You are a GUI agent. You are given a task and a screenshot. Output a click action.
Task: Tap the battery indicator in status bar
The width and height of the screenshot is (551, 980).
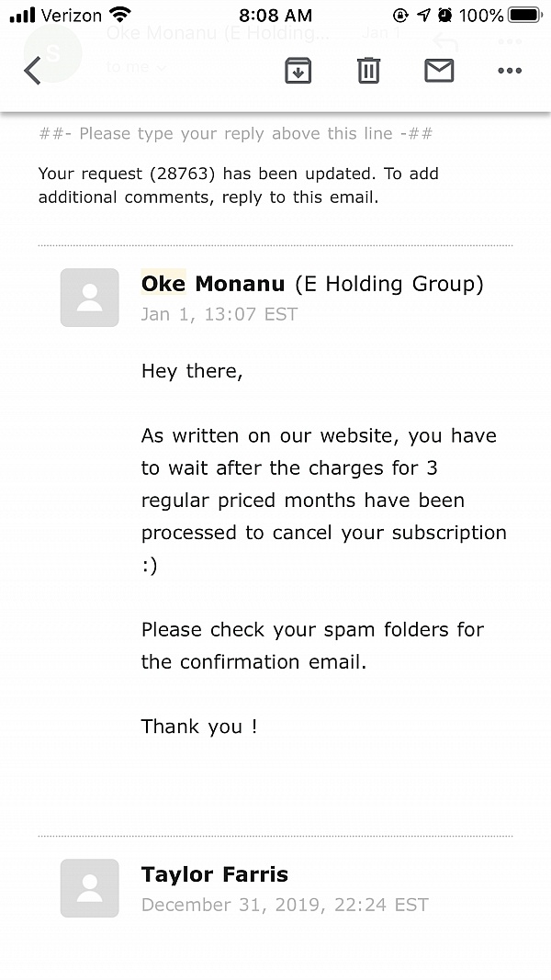point(526,15)
